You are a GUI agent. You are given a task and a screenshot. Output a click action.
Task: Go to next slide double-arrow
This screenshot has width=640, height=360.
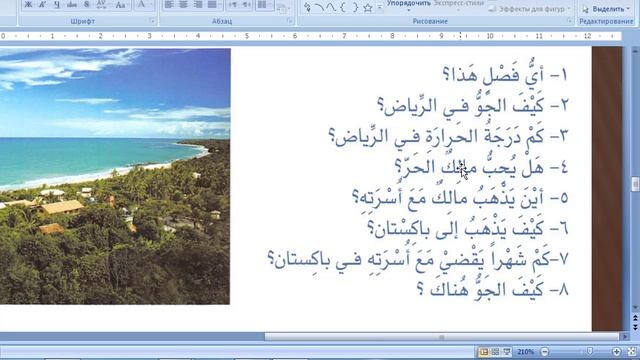point(635,326)
